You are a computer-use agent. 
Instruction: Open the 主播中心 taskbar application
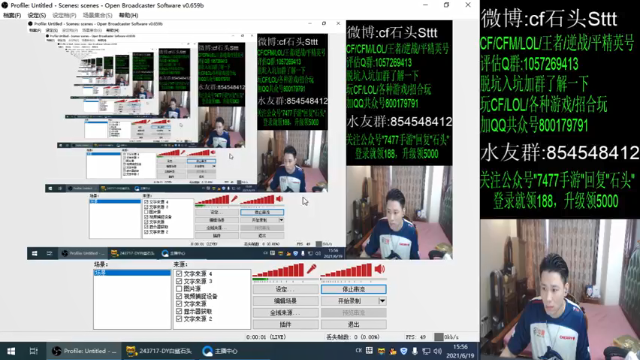(220, 351)
